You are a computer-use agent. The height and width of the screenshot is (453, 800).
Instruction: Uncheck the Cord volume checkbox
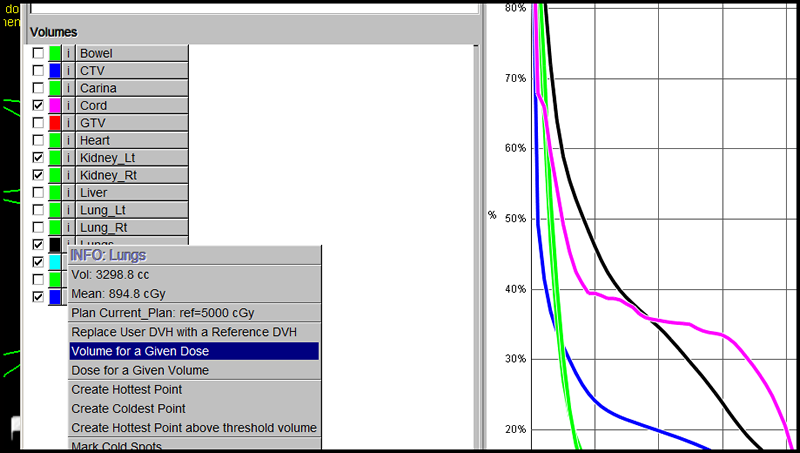click(x=38, y=106)
